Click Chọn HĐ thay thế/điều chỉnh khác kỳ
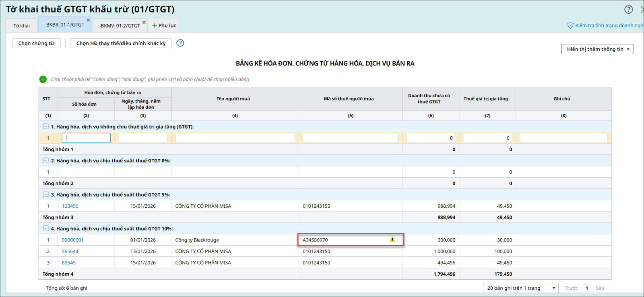The width and height of the screenshot is (644, 297). tap(121, 43)
